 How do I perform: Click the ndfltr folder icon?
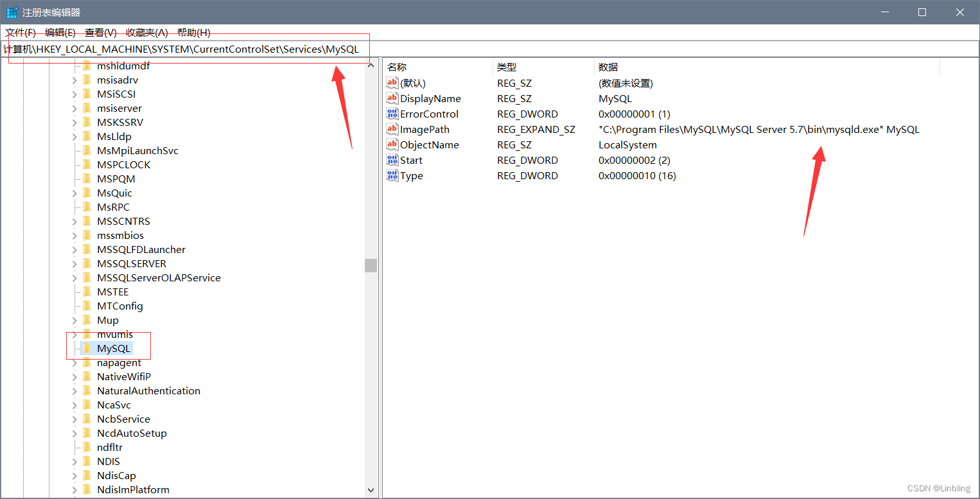click(87, 447)
